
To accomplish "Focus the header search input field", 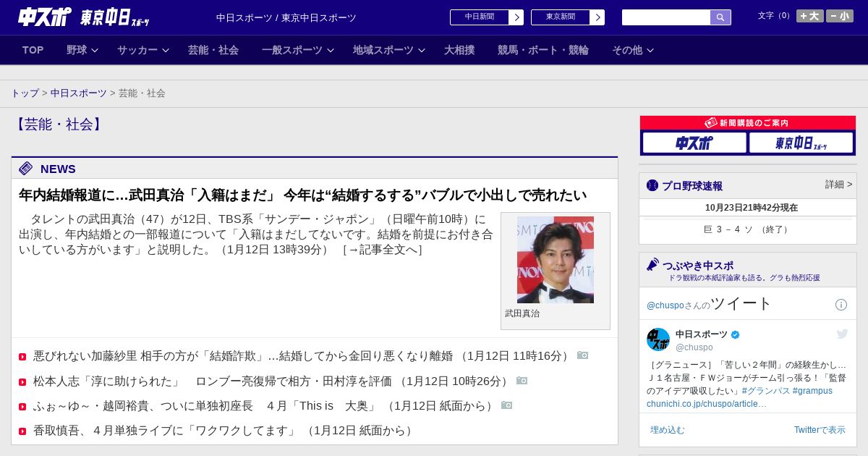I will pyautogui.click(x=666, y=17).
